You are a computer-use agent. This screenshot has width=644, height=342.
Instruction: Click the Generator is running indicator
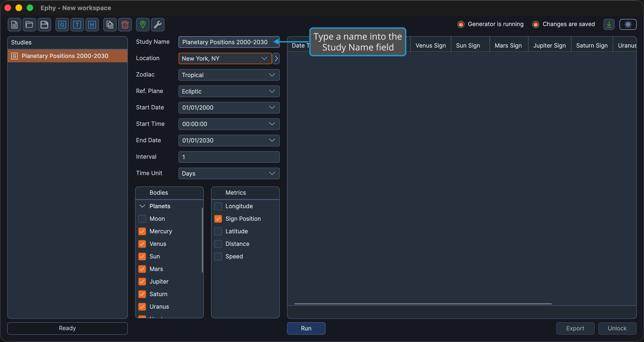[x=491, y=24]
